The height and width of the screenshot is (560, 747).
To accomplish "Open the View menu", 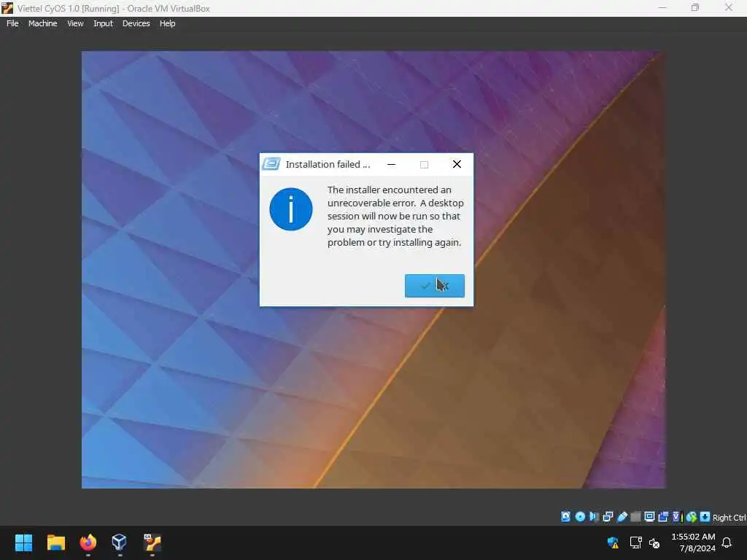I will 75,23.
